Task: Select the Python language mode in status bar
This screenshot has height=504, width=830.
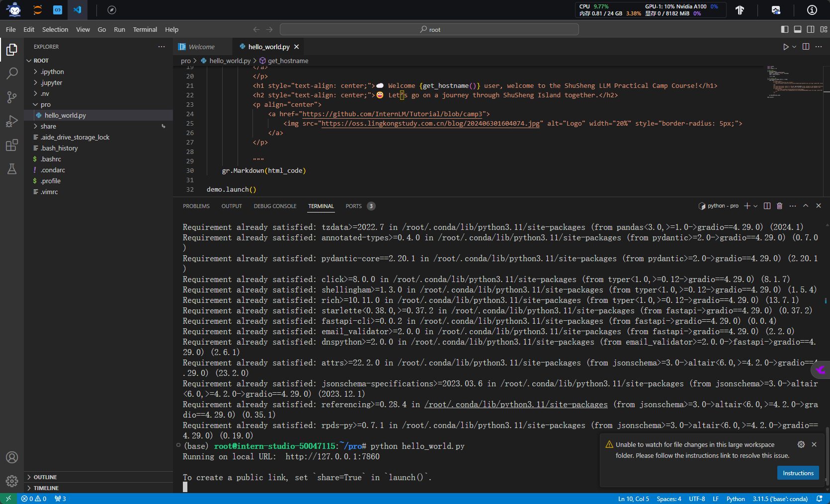Action: point(736,499)
